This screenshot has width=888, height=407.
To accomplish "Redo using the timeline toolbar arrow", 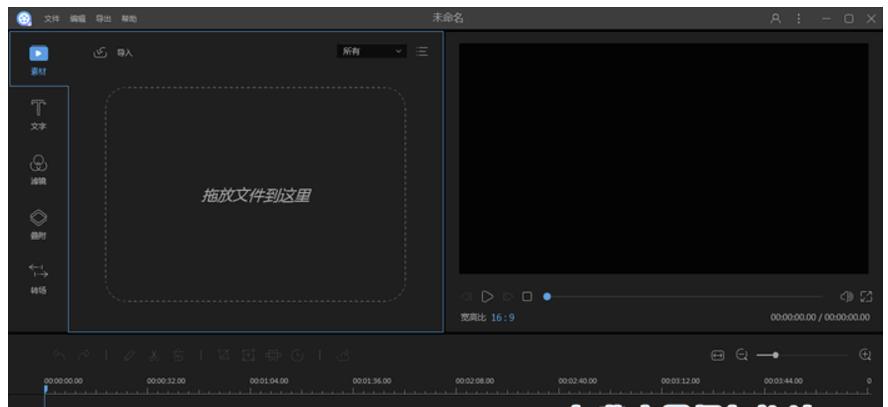I will click(83, 355).
